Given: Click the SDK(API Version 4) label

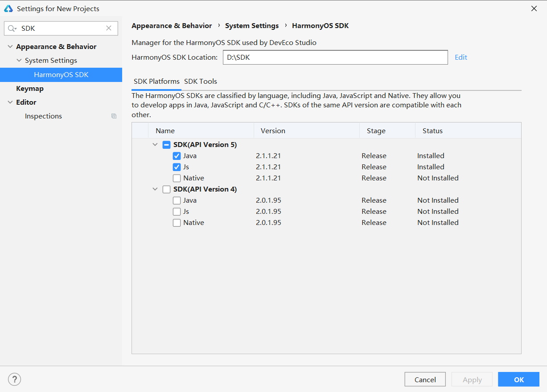Looking at the screenshot, I should pos(205,189).
